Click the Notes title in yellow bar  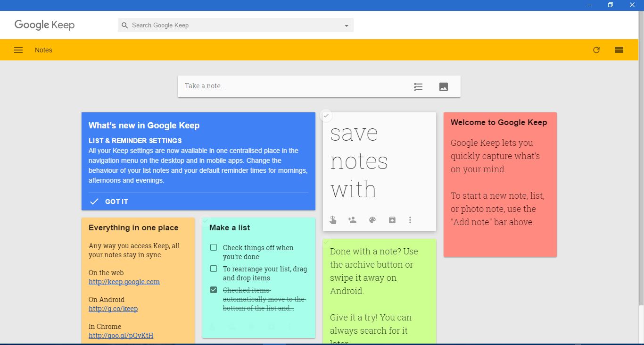tap(43, 50)
